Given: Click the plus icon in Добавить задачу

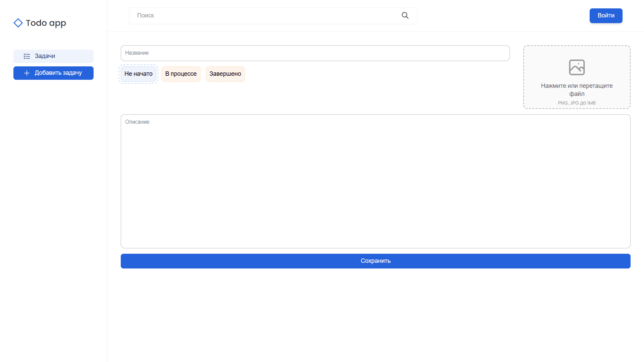Looking at the screenshot, I should click(27, 73).
